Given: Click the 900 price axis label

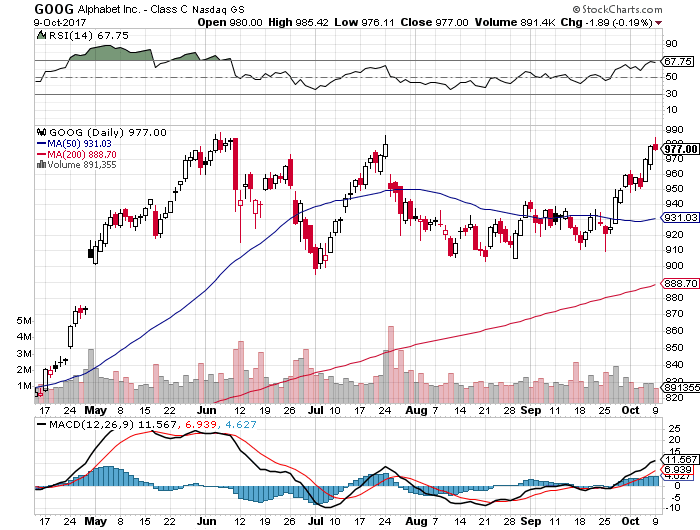Looking at the screenshot, I should (674, 266).
